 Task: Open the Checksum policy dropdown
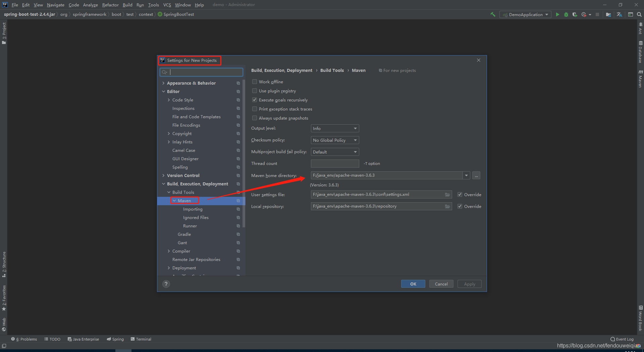335,140
